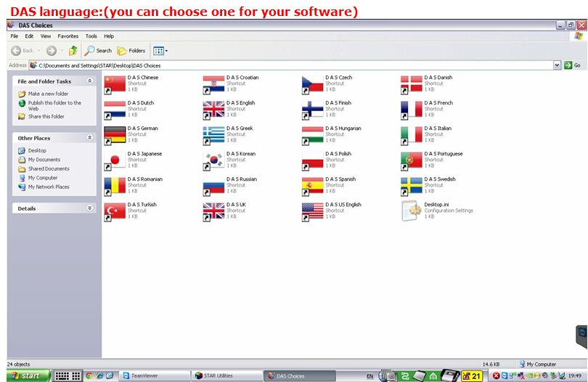This screenshot has width=588, height=382.
Task: Click the D A S Hungarian shortcut
Action: pos(332,134)
